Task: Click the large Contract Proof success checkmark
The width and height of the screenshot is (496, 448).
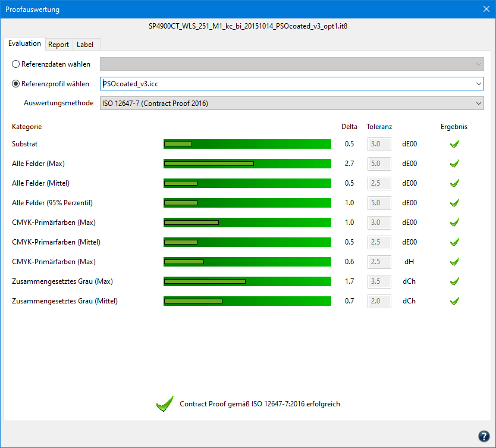Action: tap(164, 404)
